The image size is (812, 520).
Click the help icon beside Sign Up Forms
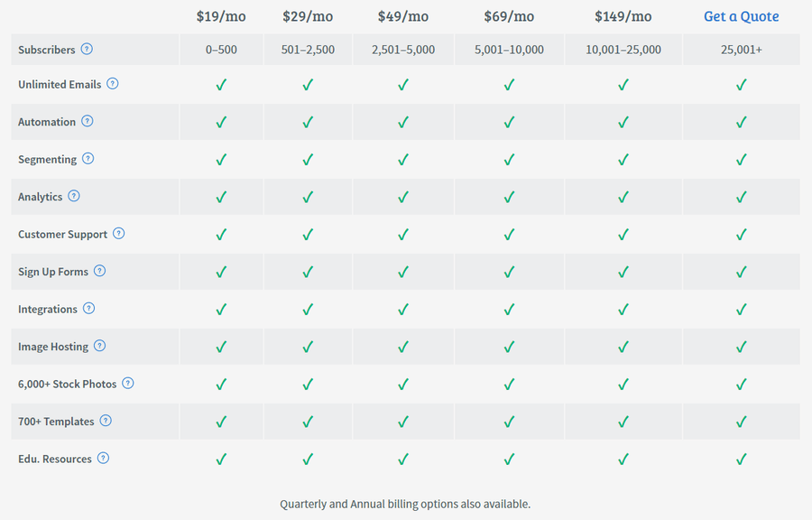pyautogui.click(x=99, y=271)
